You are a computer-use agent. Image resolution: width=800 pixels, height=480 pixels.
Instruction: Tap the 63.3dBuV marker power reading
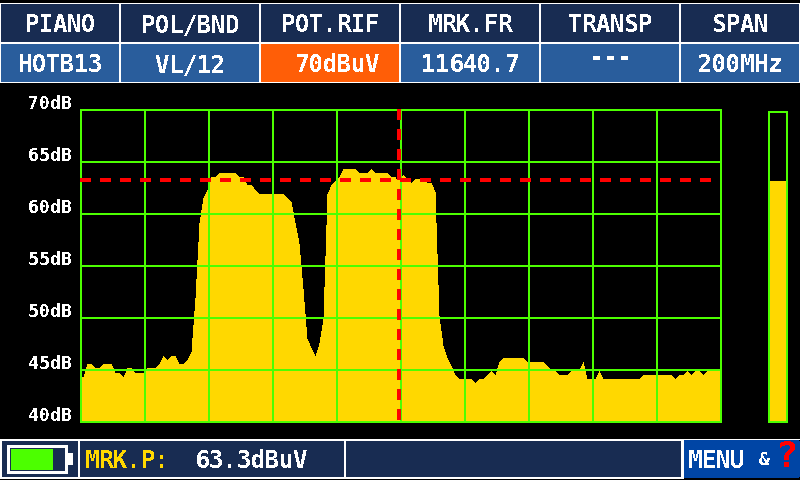(x=251, y=460)
